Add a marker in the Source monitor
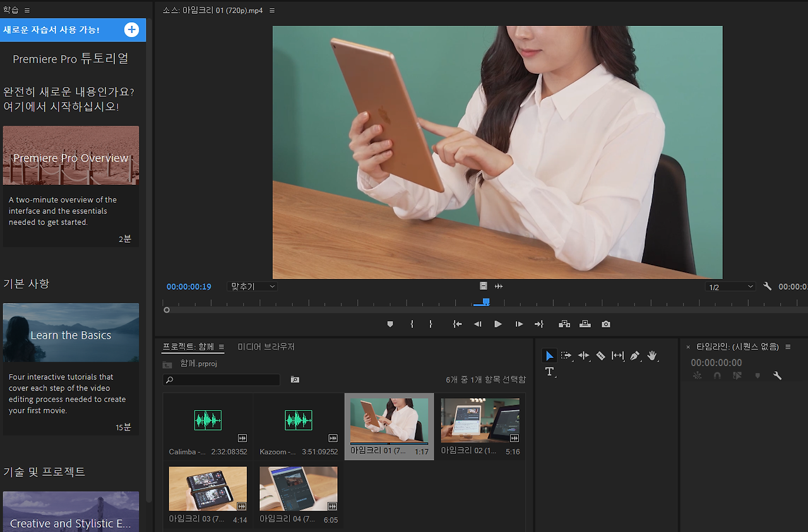 click(390, 324)
